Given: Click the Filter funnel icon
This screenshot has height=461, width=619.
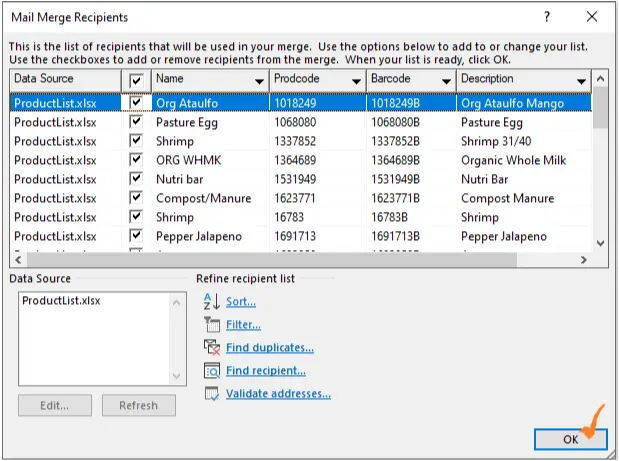Looking at the screenshot, I should pos(212,324).
